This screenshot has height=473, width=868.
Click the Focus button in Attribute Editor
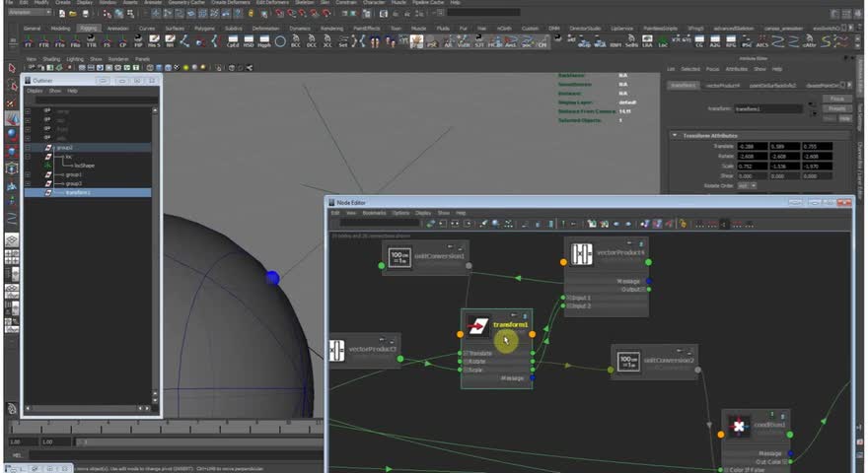click(x=835, y=99)
